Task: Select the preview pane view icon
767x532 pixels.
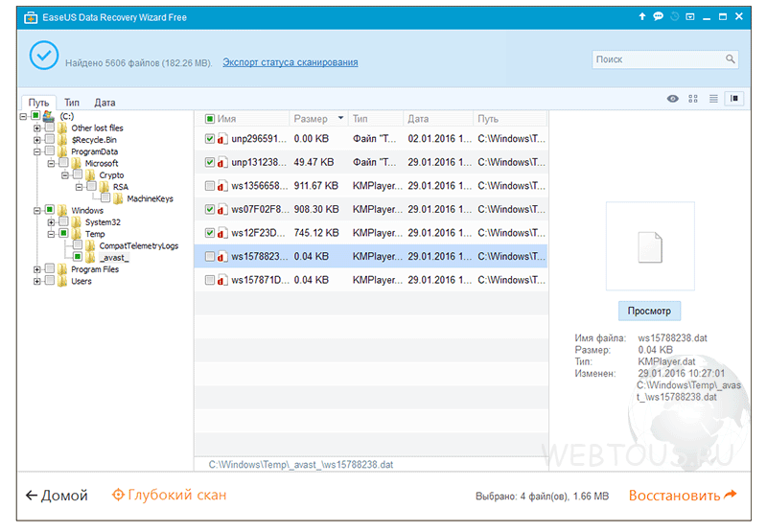Action: pyautogui.click(x=734, y=99)
